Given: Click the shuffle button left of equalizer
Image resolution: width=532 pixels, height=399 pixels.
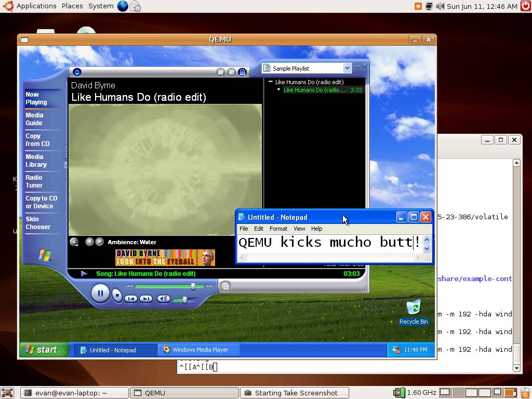Looking at the screenshot, I should [221, 72].
